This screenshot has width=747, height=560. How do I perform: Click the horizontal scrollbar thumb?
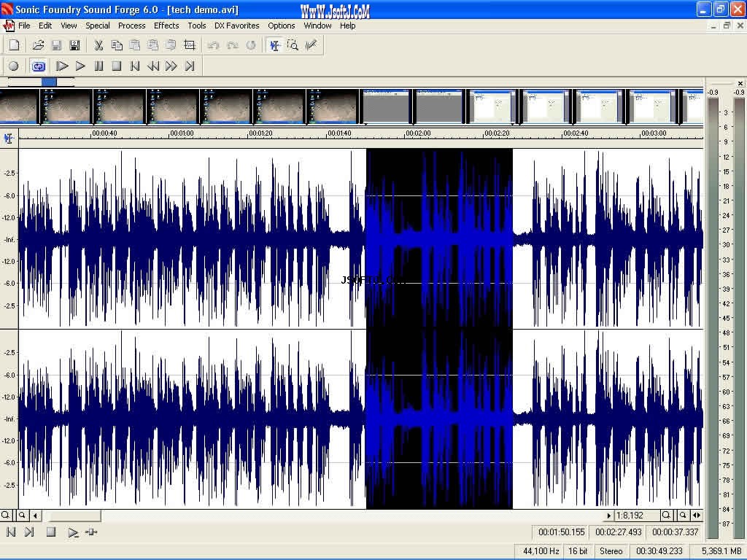[74, 516]
